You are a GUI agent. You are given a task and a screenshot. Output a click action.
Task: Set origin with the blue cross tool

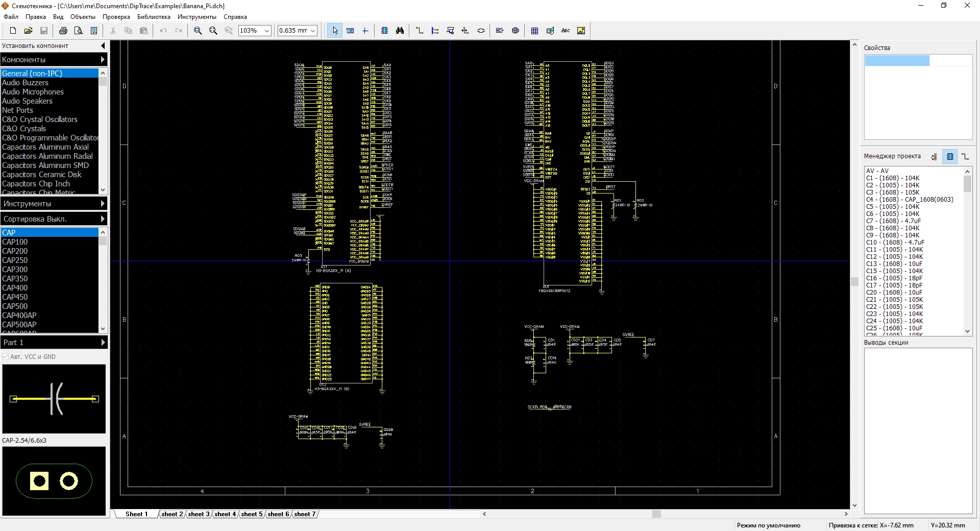pos(365,31)
